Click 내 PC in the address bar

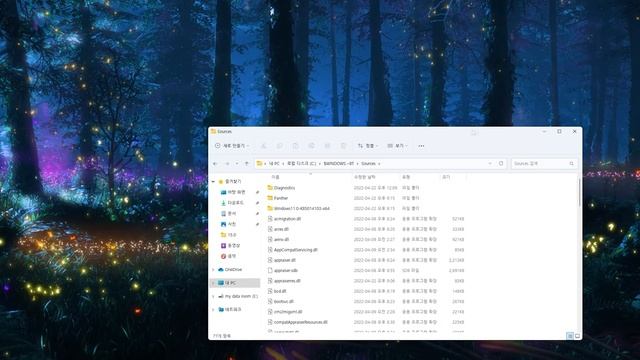tap(274, 164)
